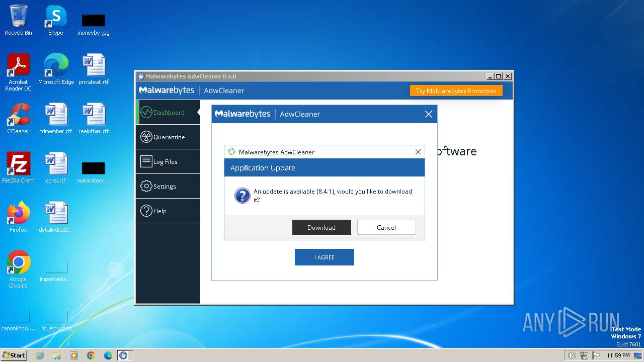The width and height of the screenshot is (644, 362).
Task: Select the Acrobat Reader DC shortcut
Action: pos(18,72)
